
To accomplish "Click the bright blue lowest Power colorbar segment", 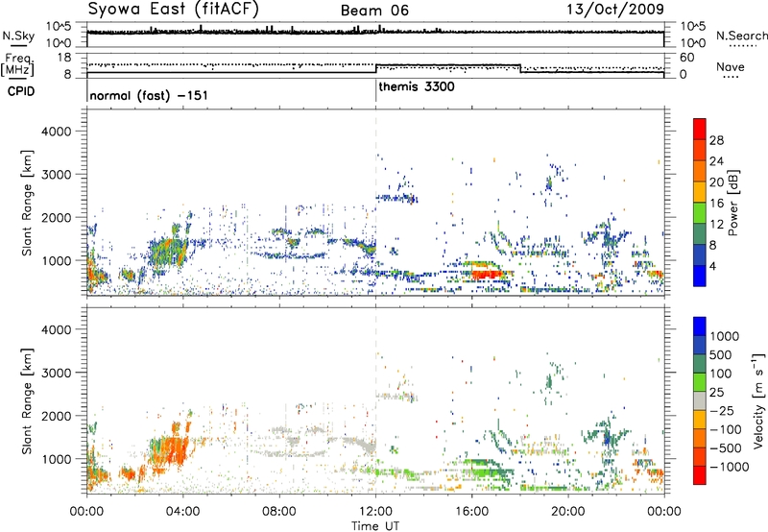I will click(700, 277).
